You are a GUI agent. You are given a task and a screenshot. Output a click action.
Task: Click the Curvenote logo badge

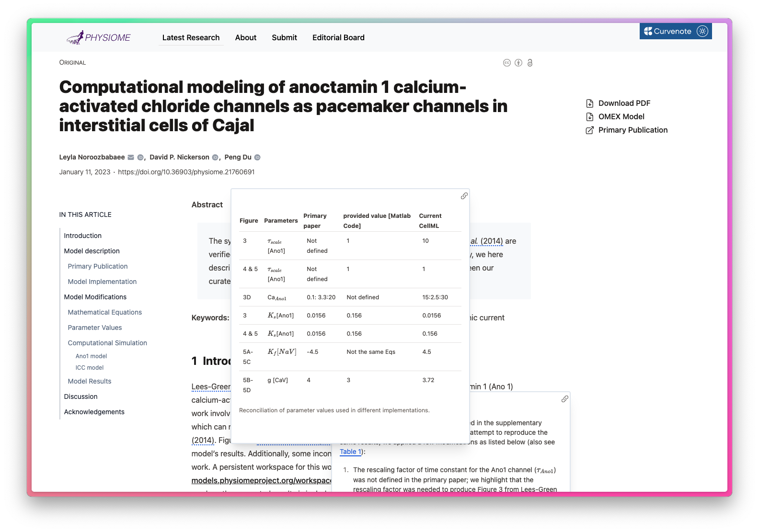(x=667, y=31)
